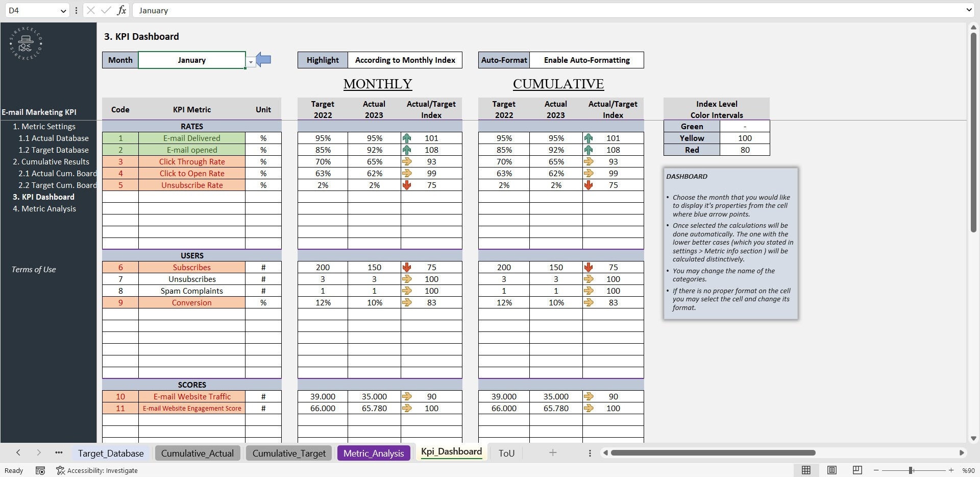The width and height of the screenshot is (980, 477).
Task: Click the blue arrow pointing at Month cell
Action: tap(263, 60)
